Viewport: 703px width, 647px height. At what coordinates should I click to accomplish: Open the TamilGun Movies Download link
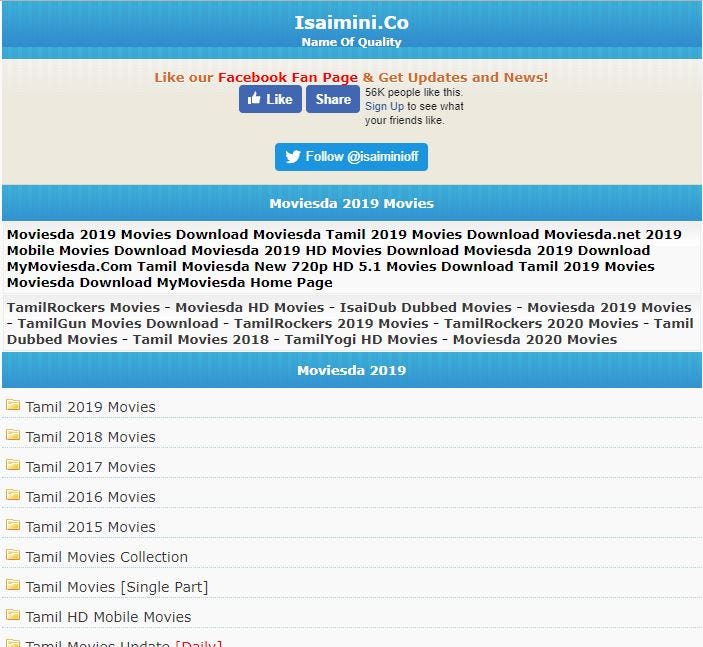(118, 324)
